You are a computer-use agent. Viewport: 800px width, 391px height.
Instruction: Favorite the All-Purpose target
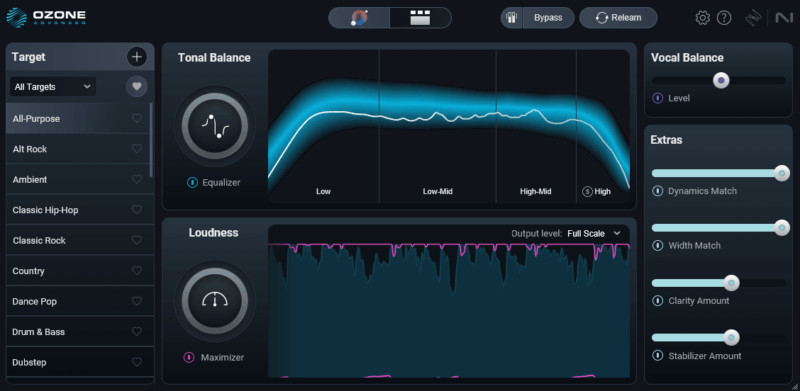[x=137, y=118]
